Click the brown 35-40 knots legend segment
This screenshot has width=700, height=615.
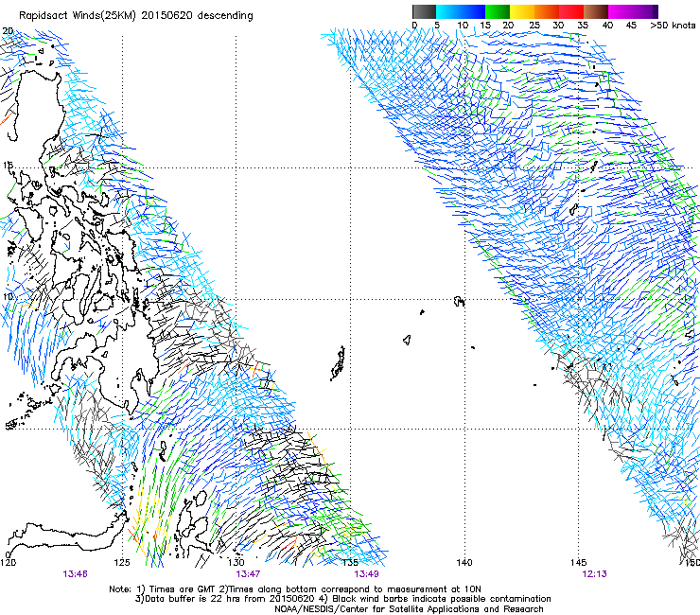(596, 11)
